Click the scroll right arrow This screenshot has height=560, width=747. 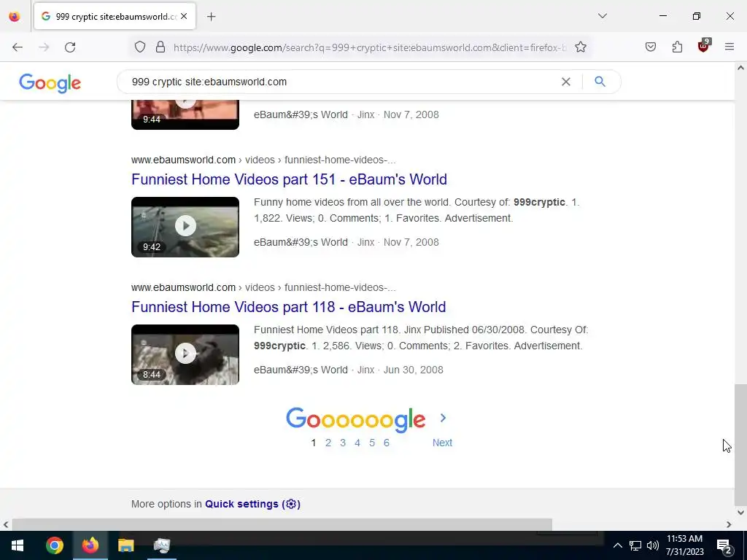point(729,524)
